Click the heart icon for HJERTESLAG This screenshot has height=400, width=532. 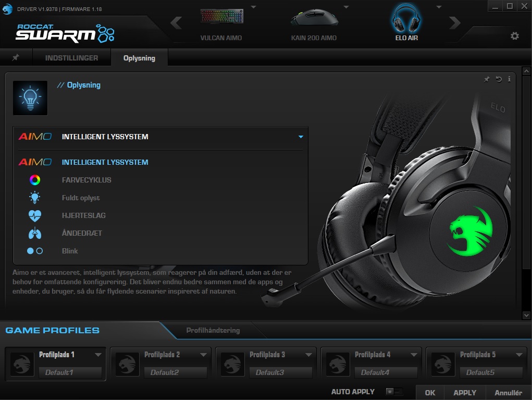(34, 215)
